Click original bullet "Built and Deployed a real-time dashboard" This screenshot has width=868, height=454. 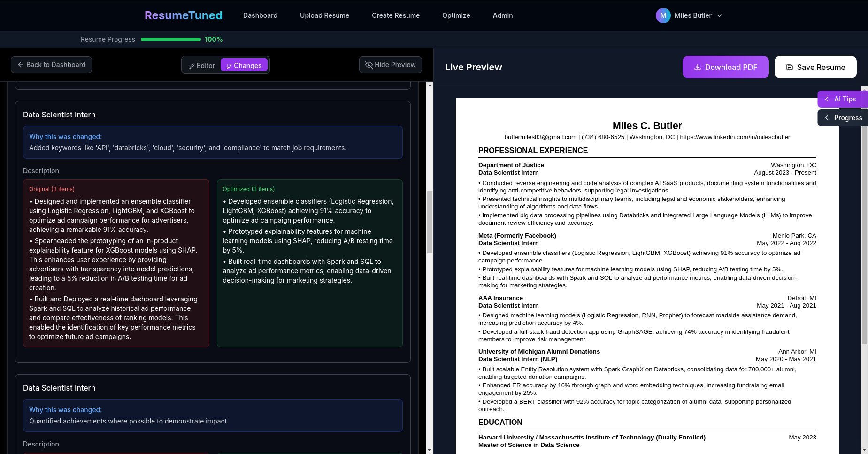[114, 318]
